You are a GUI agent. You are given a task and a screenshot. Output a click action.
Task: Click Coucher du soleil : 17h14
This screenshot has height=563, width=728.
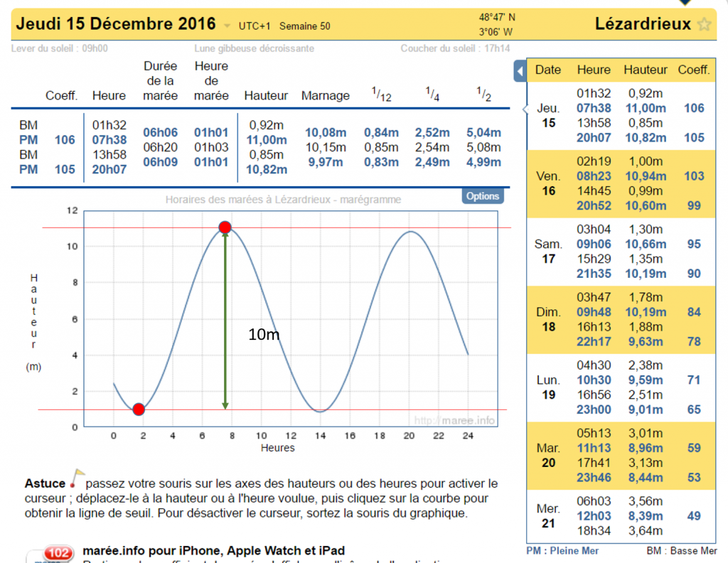tap(455, 48)
